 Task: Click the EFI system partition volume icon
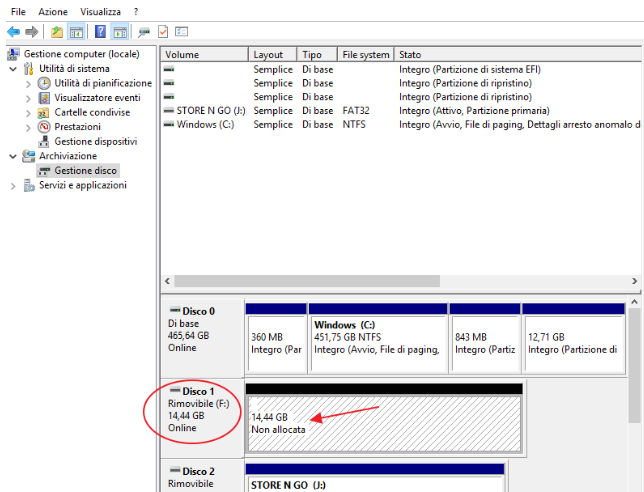click(169, 69)
